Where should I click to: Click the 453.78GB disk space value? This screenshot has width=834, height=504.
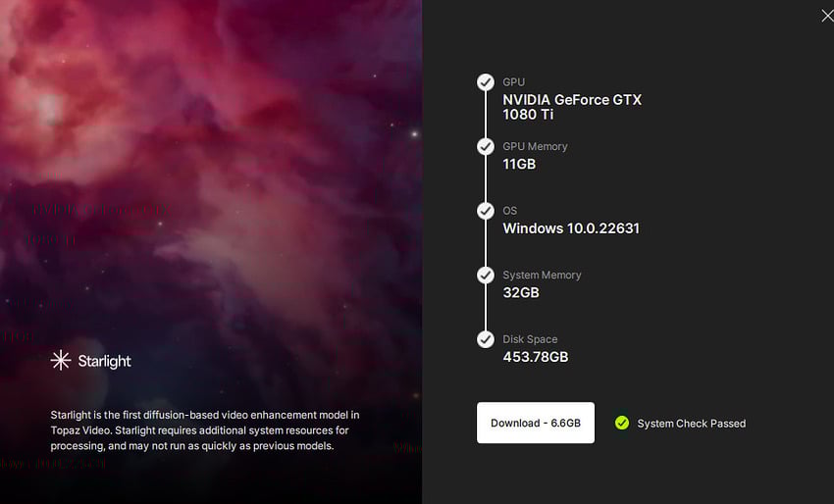click(x=535, y=357)
